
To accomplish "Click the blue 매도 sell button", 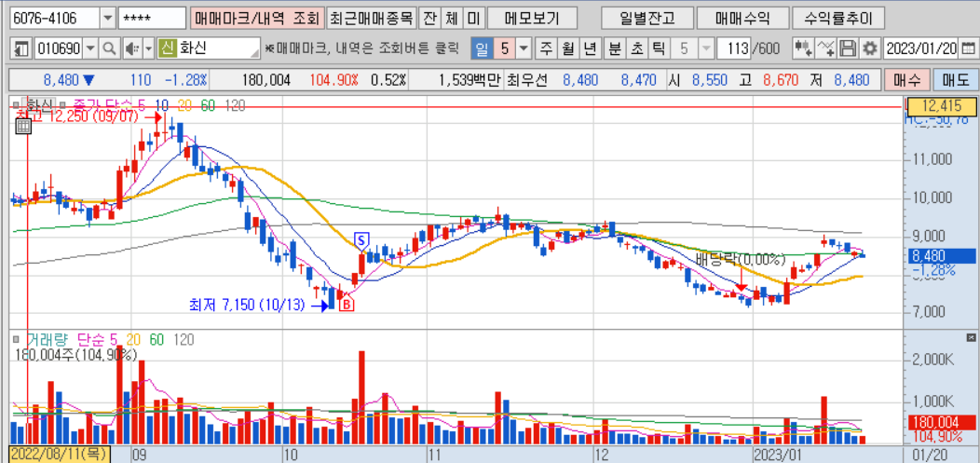I will [954, 80].
